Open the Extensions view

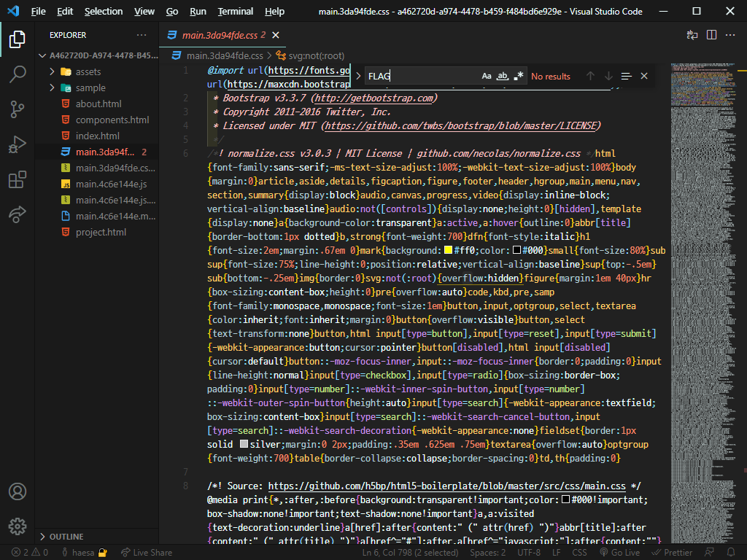(x=17, y=179)
